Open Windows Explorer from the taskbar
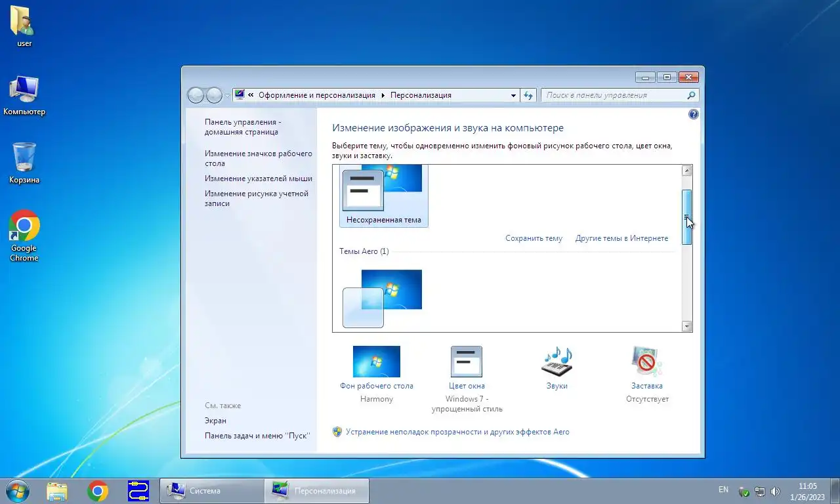Viewport: 840px width, 504px height. (x=57, y=491)
